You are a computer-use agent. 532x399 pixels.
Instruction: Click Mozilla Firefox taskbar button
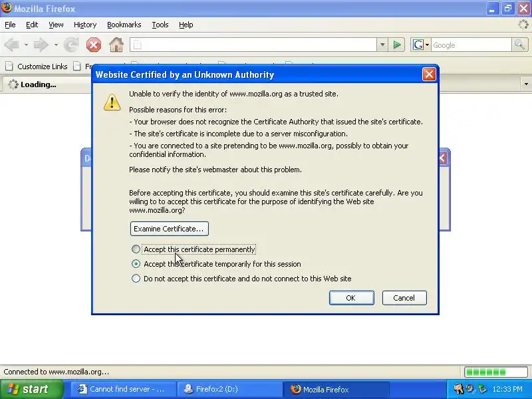pyautogui.click(x=336, y=389)
